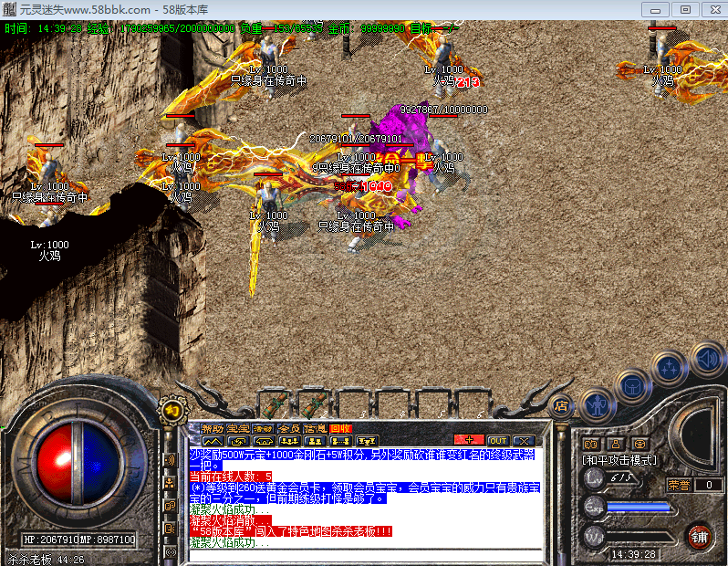Toggle sound with the speaker round button
The image size is (728, 566).
tap(707, 359)
